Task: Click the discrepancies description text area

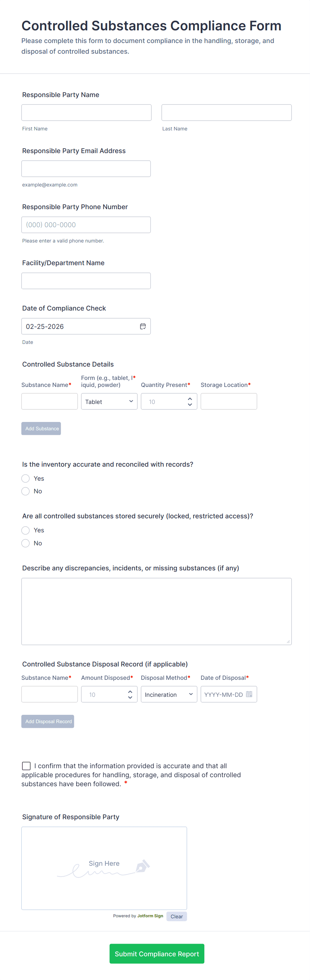Action: point(156,611)
